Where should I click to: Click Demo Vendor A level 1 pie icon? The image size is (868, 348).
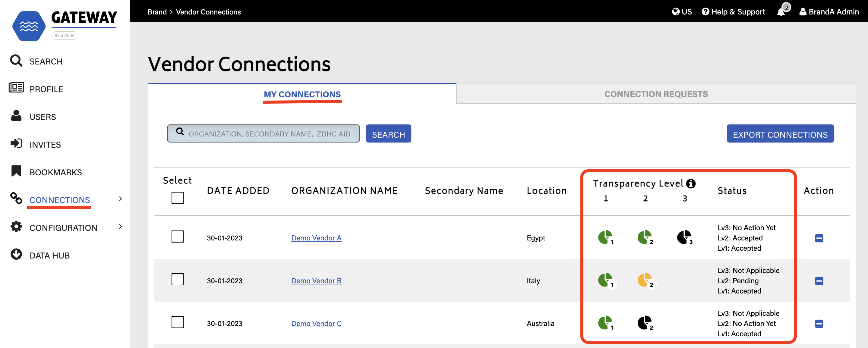click(606, 237)
